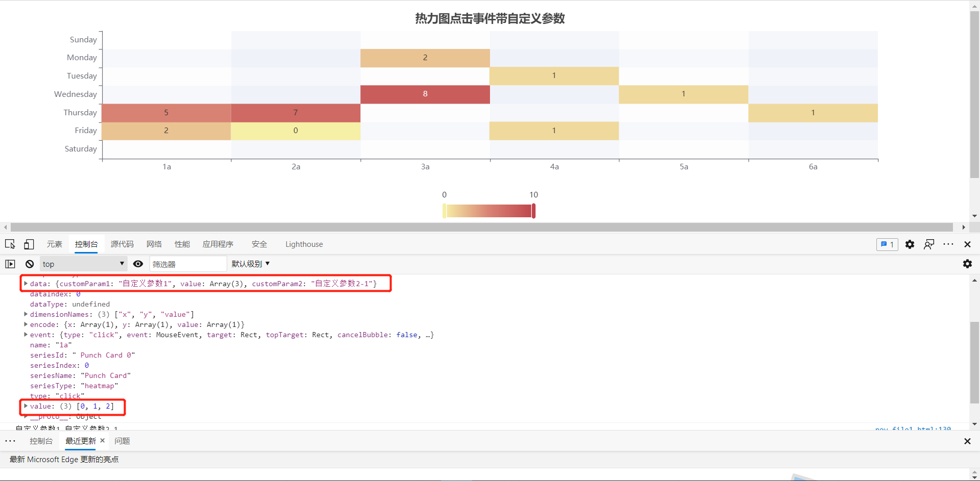Toggle the device emulation mode
Screen dimensions: 980x481
pos(29,244)
